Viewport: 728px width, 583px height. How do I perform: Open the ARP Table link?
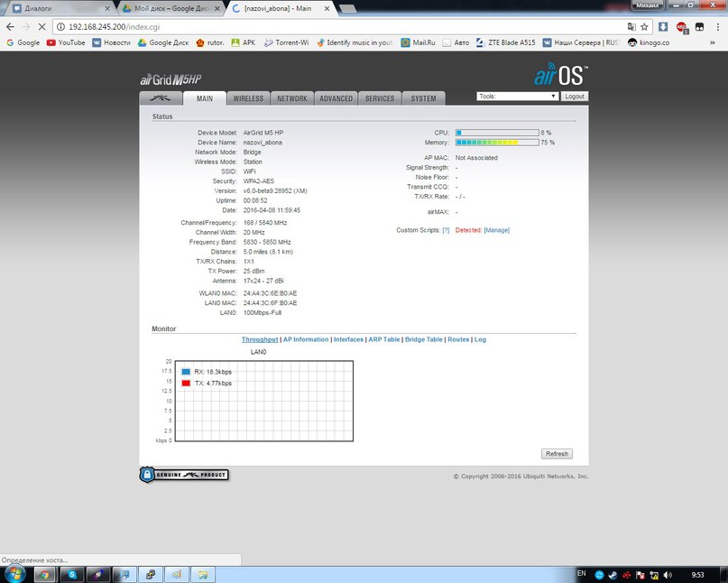click(x=384, y=339)
